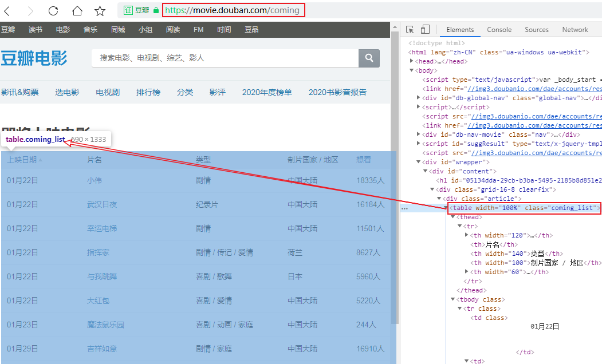Screen dimensions: 602x364
Task: Open the 读书 top navigation link
Action: pos(36,30)
